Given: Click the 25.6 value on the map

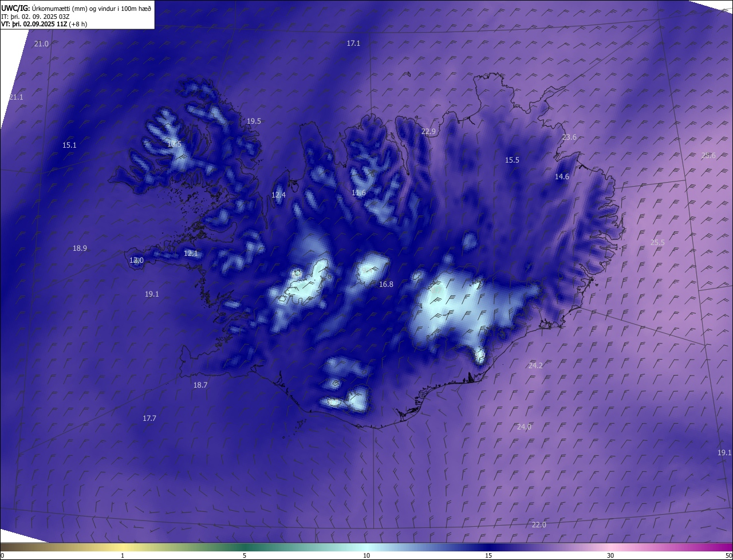Looking at the screenshot, I should pos(708,156).
